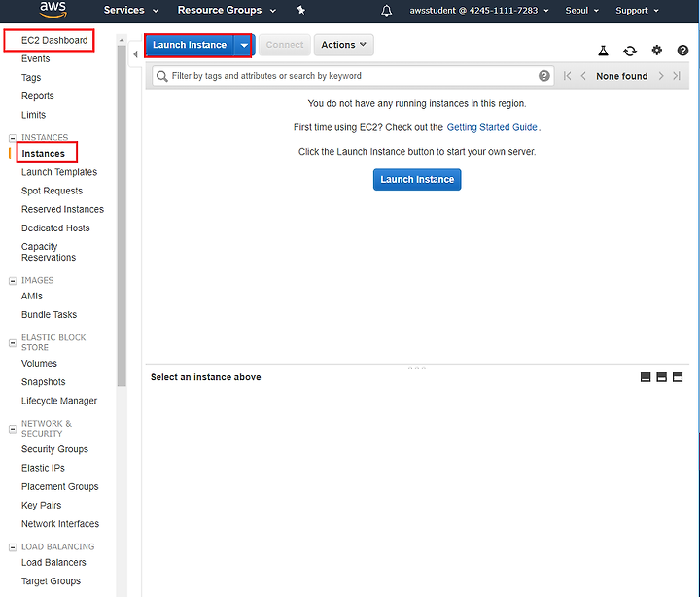
Task: Open Lifecycle Manager
Action: point(59,401)
